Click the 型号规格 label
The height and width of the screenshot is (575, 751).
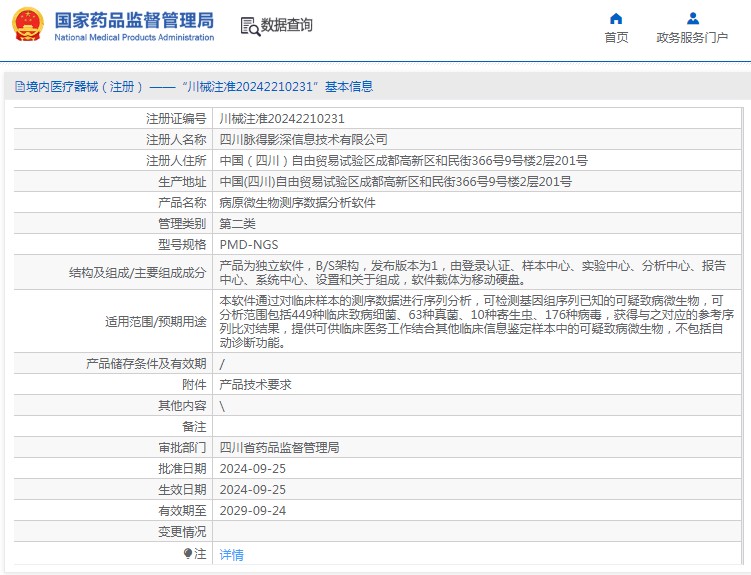click(x=182, y=245)
